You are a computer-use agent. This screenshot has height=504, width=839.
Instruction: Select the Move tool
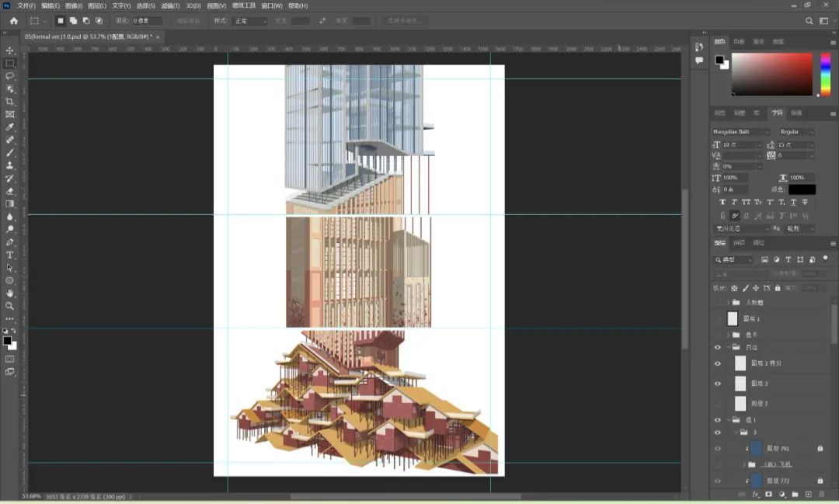[x=9, y=50]
